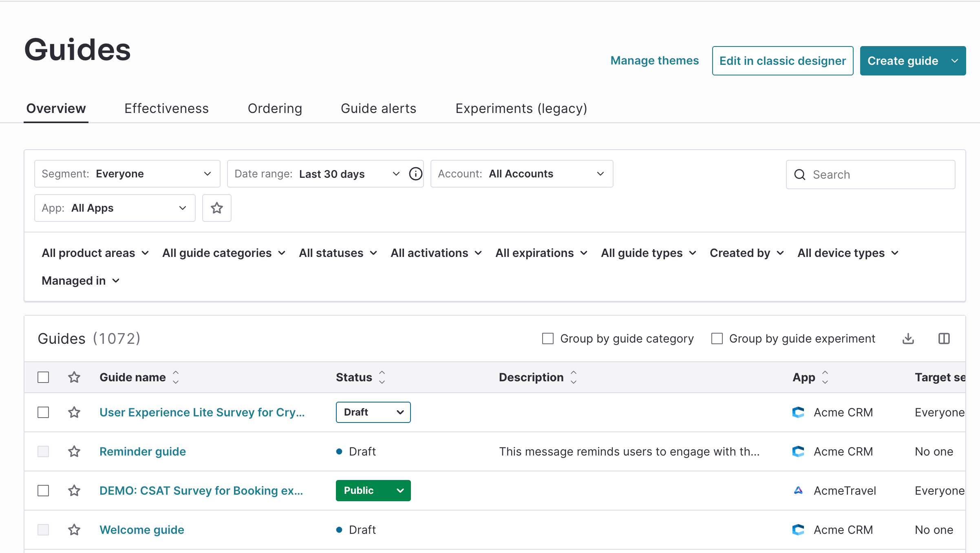Open the Segment dropdown

click(127, 174)
